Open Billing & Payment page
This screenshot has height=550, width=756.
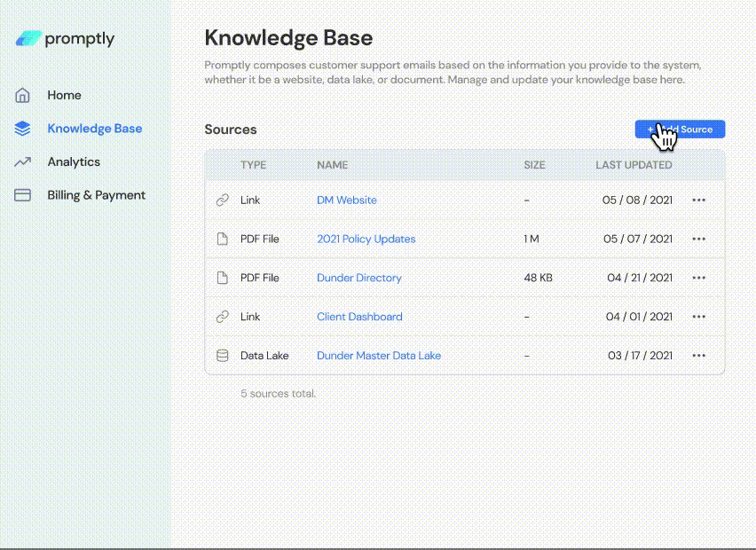97,195
